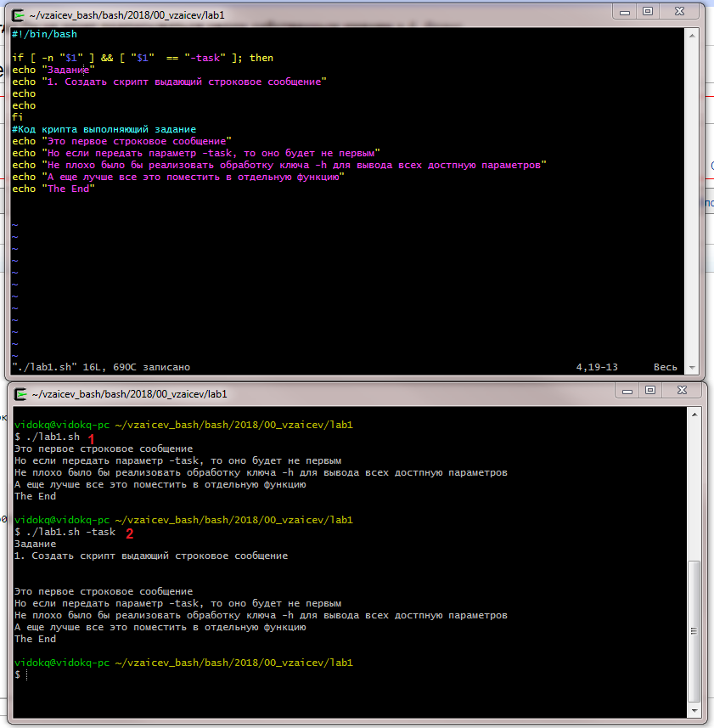The height and width of the screenshot is (728, 714).
Task: Click the cursor position indicator 4,19-13
Action: [597, 367]
